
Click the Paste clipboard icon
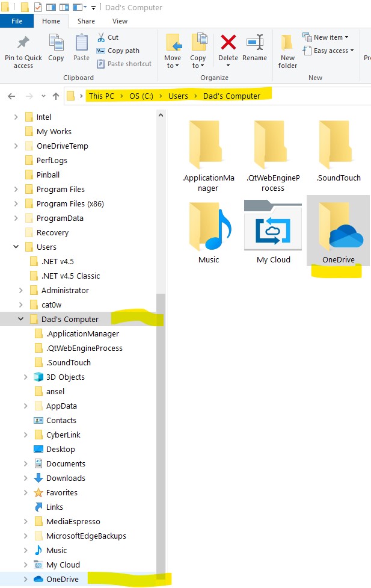81,42
